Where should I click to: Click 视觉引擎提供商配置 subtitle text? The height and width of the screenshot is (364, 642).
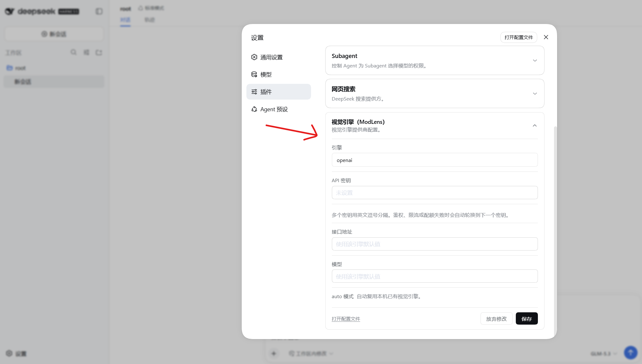(x=357, y=130)
